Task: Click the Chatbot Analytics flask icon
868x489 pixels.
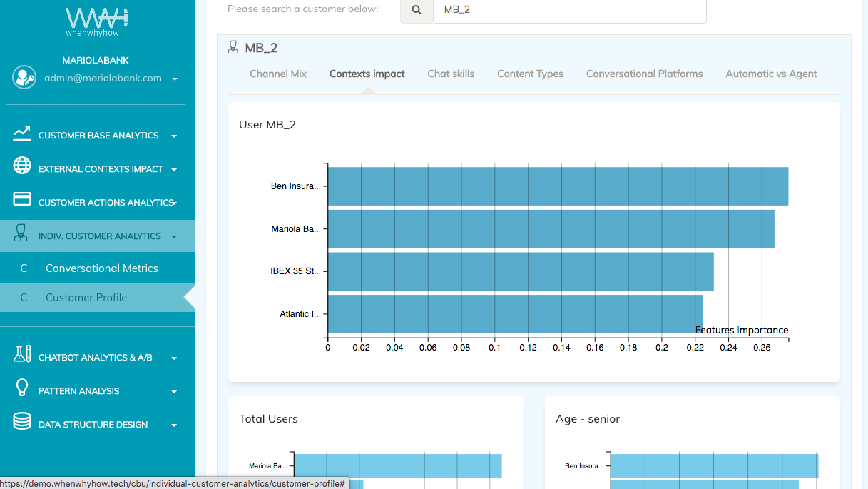Action: click(22, 354)
